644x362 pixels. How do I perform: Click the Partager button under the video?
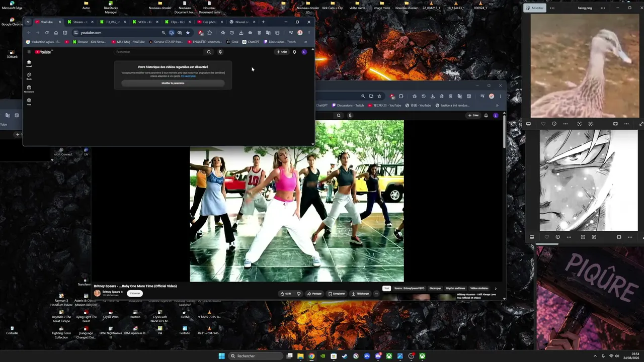[x=314, y=294]
